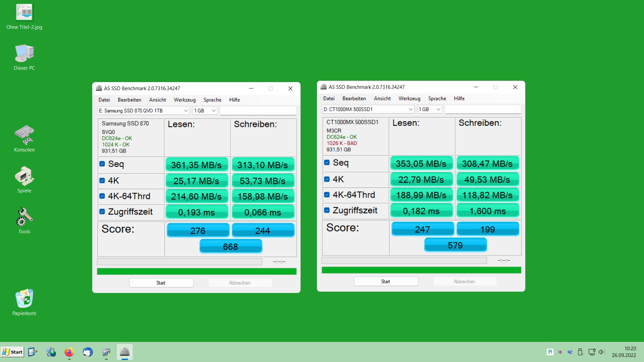Click the network monitor tray icon
Screen dimensions: 644x362
[x=592, y=352]
